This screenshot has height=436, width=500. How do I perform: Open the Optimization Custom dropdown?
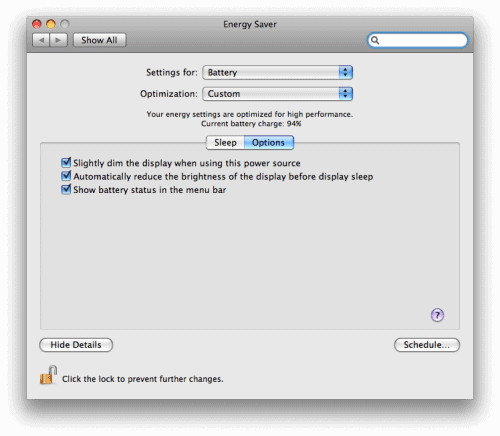click(x=277, y=94)
